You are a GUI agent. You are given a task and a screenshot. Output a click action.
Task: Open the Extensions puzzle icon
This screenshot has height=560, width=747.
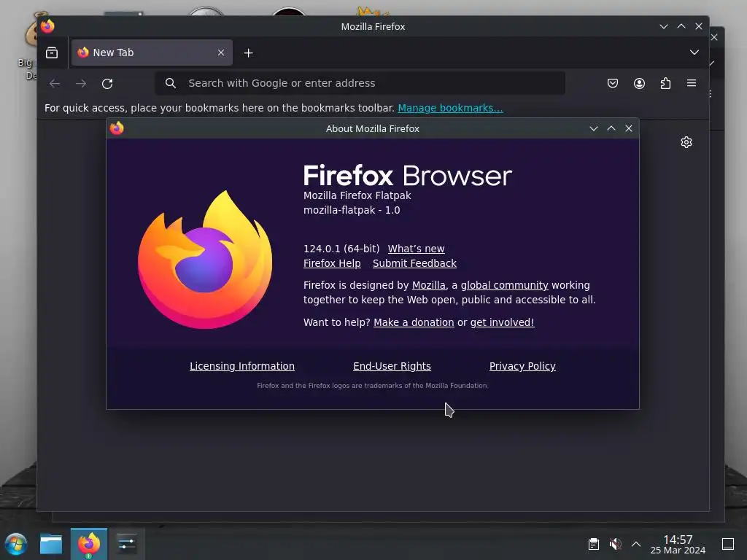665,83
